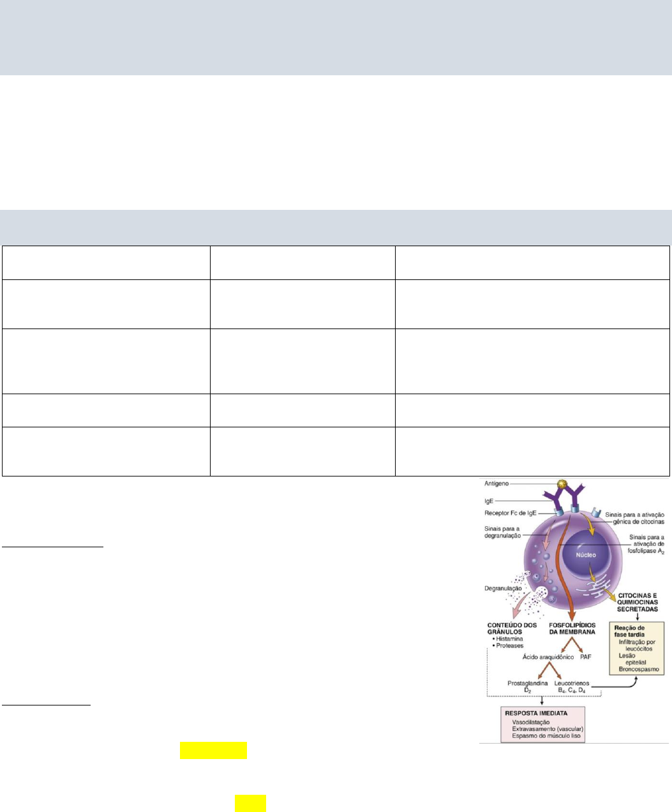Click the 'FOSFOLIPÍDIOS DA MEMBRANA' label
The height and width of the screenshot is (812, 672).
click(x=572, y=628)
